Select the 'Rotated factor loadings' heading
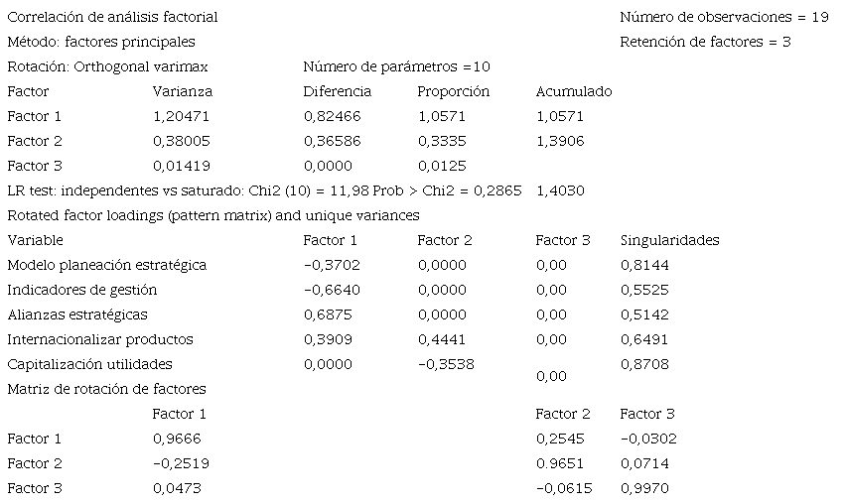 point(212,215)
